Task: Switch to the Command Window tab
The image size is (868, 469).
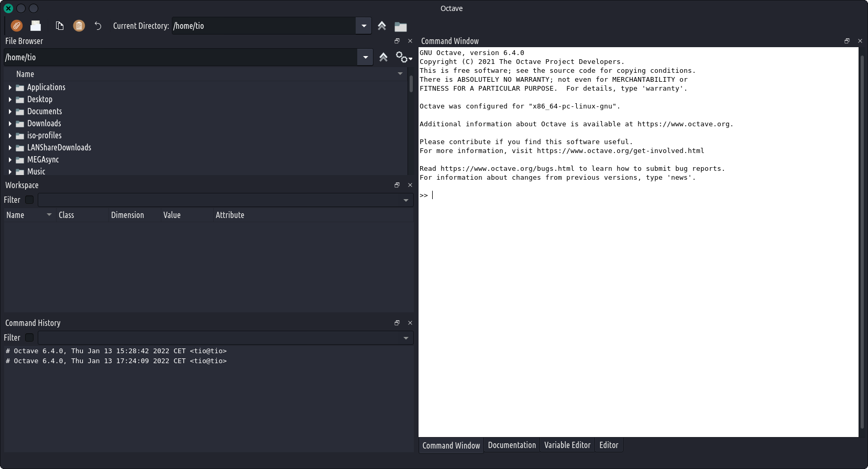Action: click(x=451, y=445)
